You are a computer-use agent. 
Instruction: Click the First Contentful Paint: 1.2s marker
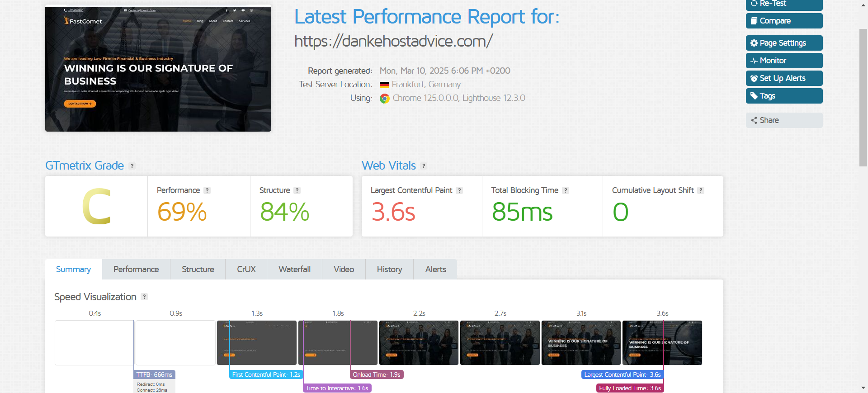[x=266, y=375]
